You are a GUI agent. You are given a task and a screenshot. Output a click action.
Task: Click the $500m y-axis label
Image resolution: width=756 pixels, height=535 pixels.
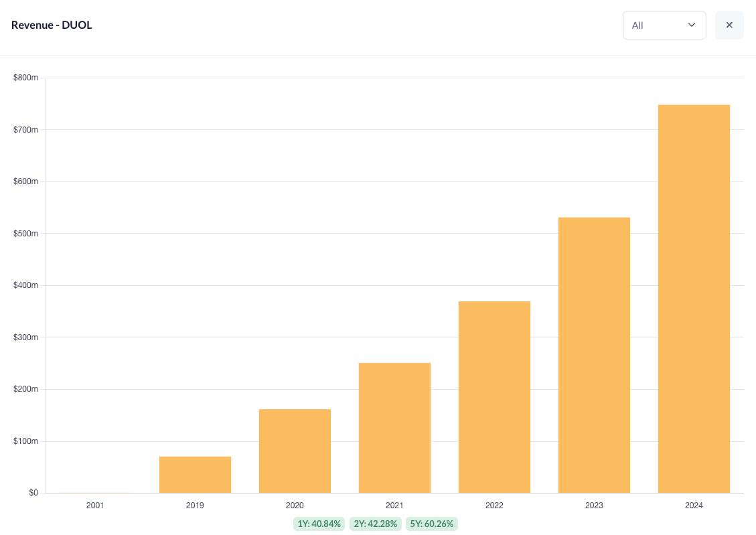(x=25, y=233)
